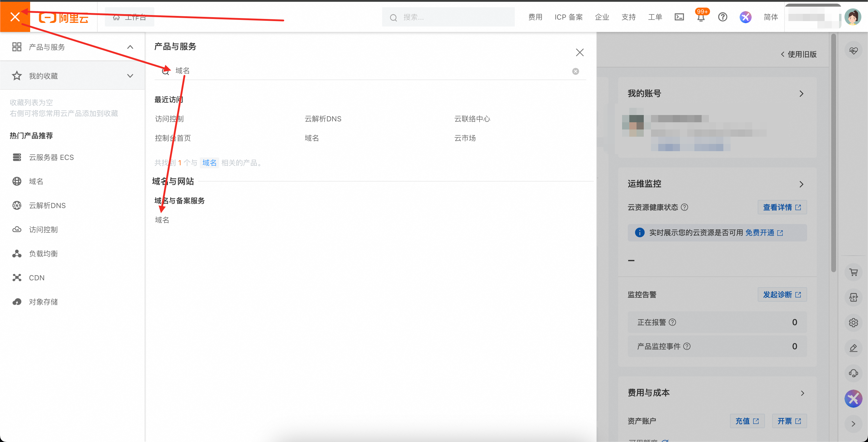This screenshot has width=868, height=442.
Task: Open the Cloud Shell terminal icon
Action: [679, 17]
